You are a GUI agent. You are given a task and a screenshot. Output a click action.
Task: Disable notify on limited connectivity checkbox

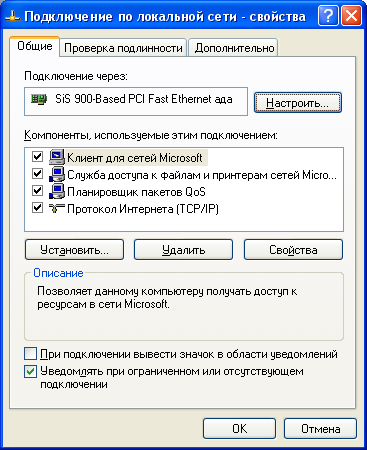30,371
